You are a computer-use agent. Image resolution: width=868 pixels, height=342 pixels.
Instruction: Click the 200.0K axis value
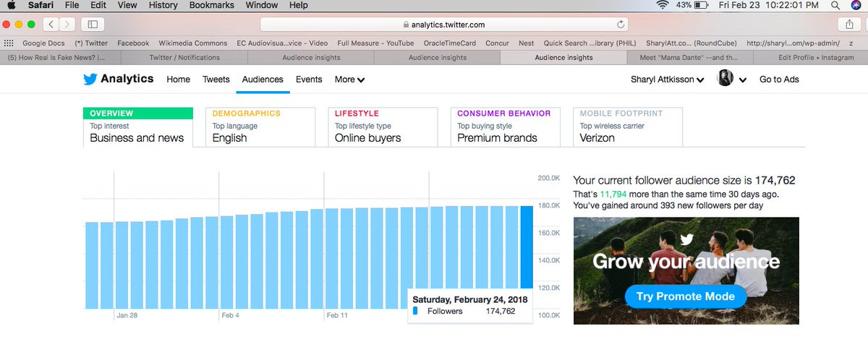click(549, 178)
